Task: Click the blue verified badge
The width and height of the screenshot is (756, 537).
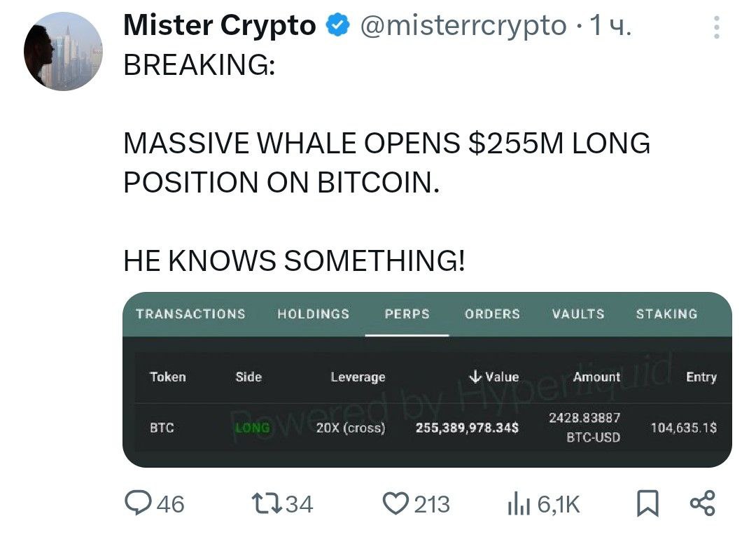Action: pos(339,25)
